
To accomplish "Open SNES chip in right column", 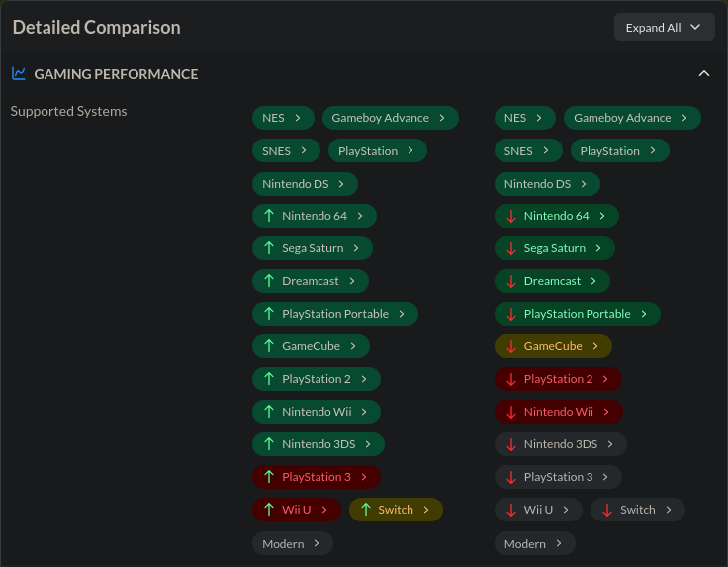I will [x=528, y=151].
